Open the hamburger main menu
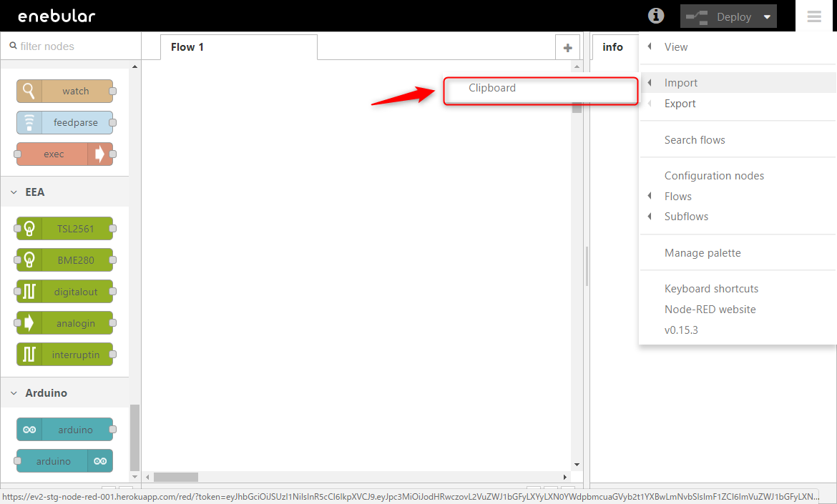837x504 pixels. pos(814,16)
